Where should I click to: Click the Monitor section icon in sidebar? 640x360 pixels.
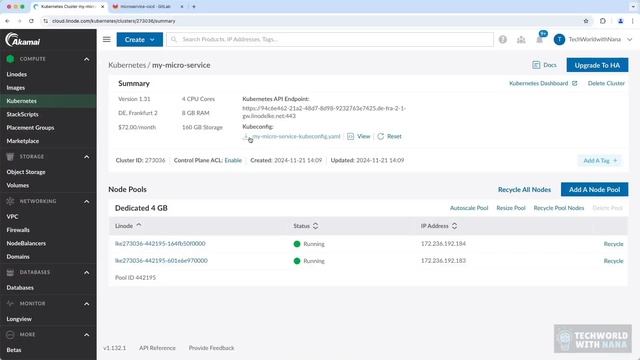(10, 304)
